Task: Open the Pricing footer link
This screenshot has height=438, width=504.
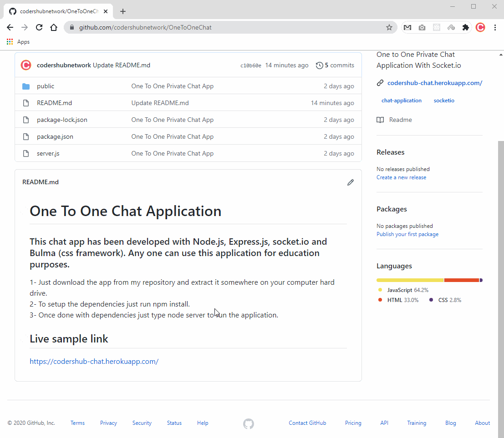Action: click(353, 423)
